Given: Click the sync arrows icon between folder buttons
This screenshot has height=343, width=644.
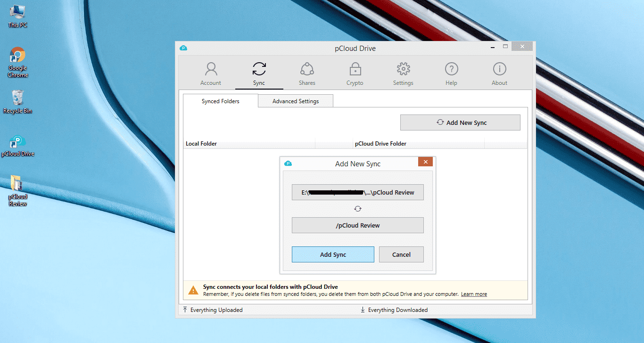Looking at the screenshot, I should pyautogui.click(x=358, y=209).
